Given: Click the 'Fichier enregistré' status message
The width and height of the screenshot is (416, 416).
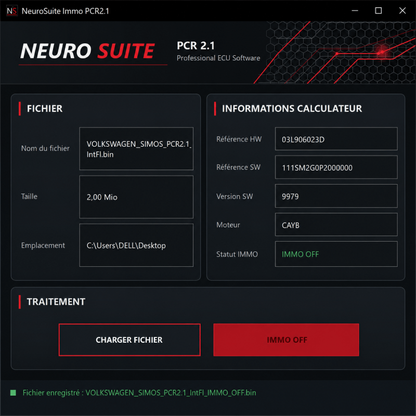Looking at the screenshot, I should [x=139, y=393].
